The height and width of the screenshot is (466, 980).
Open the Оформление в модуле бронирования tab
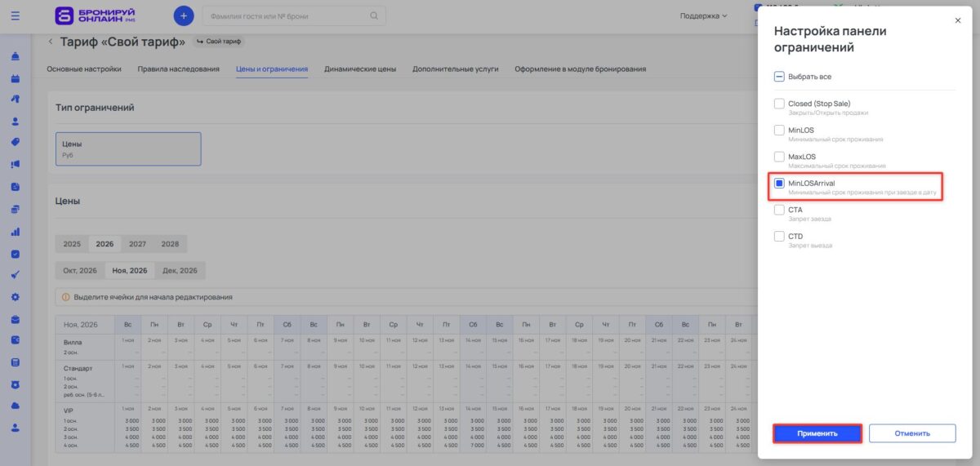pyautogui.click(x=580, y=69)
